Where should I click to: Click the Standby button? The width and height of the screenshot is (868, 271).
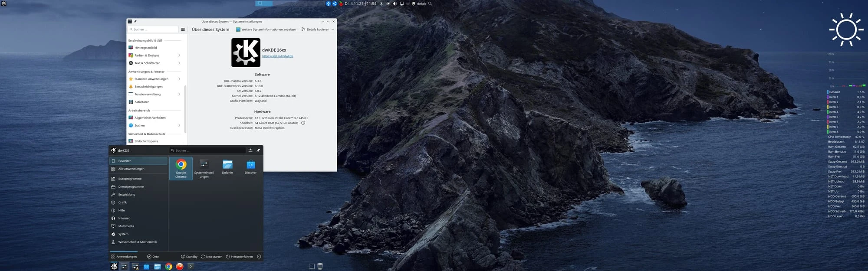pos(189,257)
